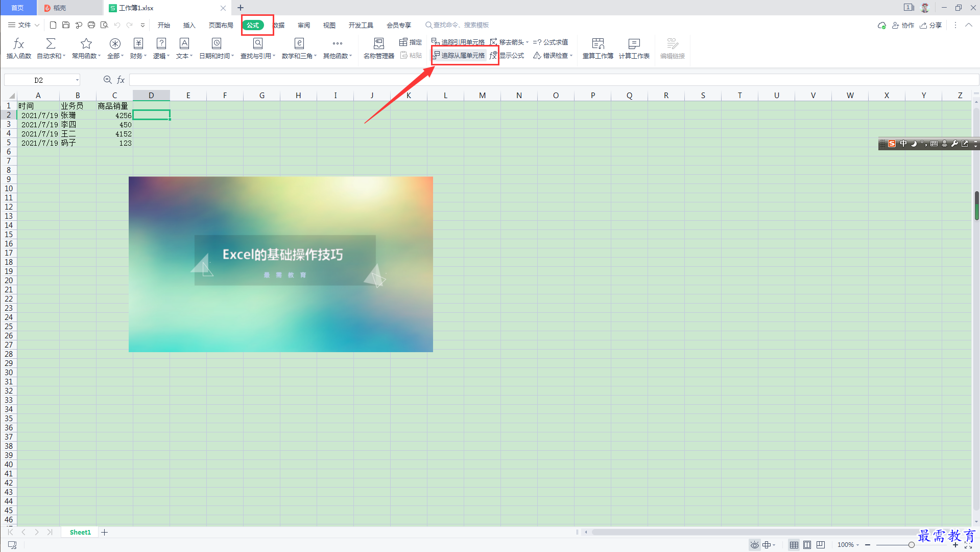
Task: Expand the 错误检查 dropdown
Action: [571, 56]
